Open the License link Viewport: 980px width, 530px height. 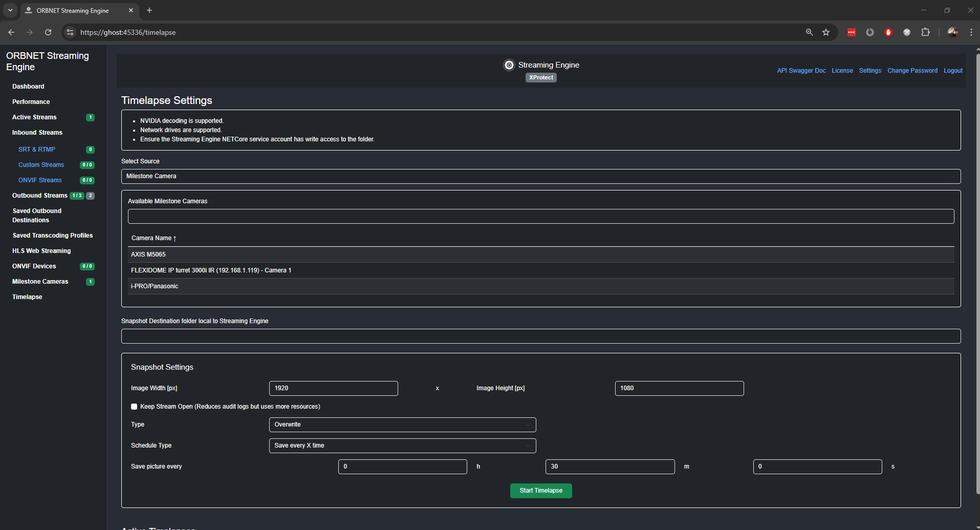coord(842,71)
